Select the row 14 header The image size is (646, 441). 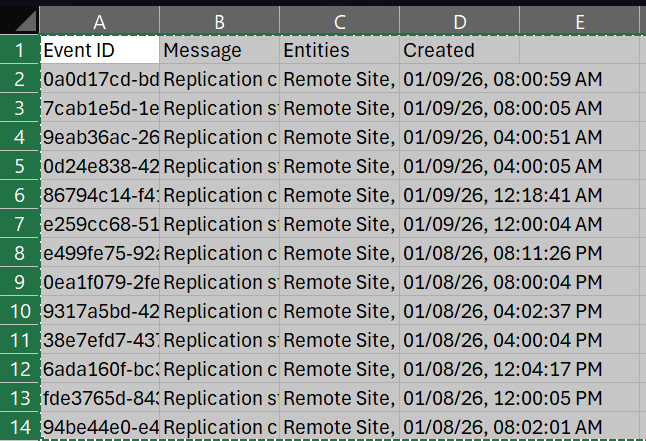(19, 426)
